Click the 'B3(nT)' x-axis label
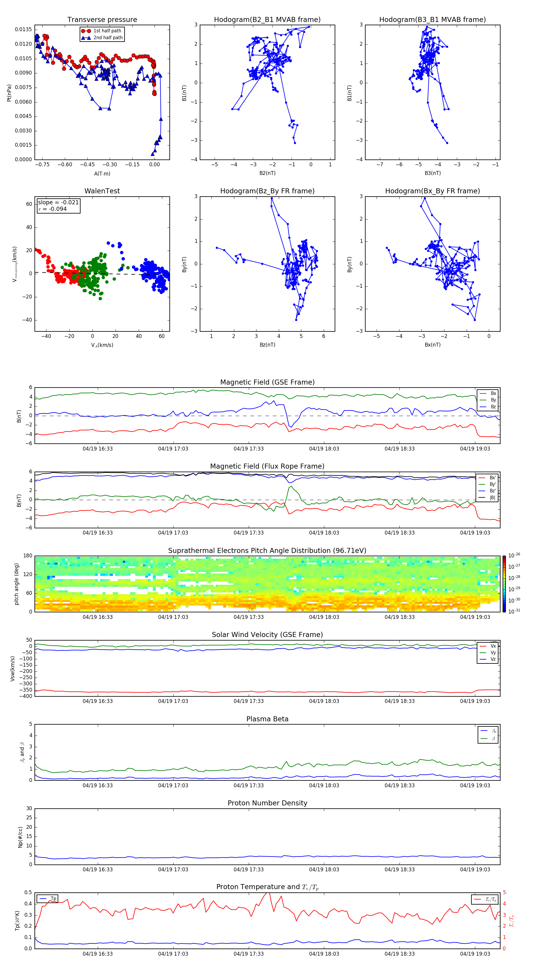This screenshot has height=980, width=535. click(x=432, y=173)
